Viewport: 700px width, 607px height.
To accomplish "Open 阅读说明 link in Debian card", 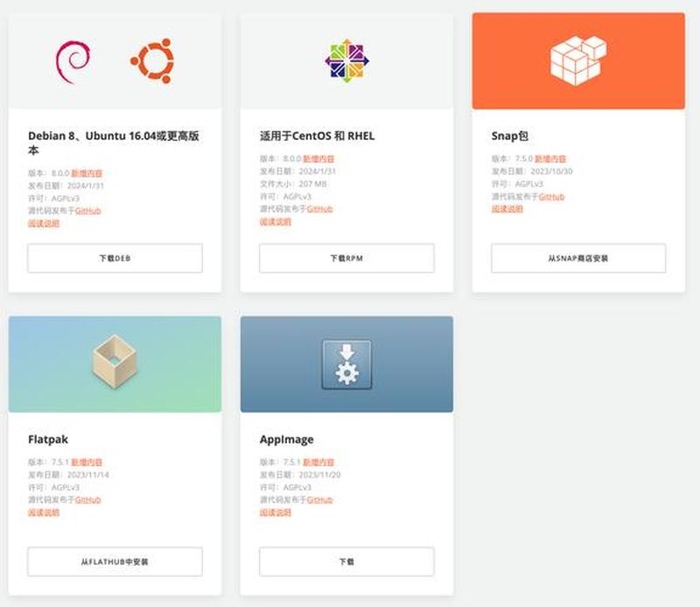I will 44,223.
